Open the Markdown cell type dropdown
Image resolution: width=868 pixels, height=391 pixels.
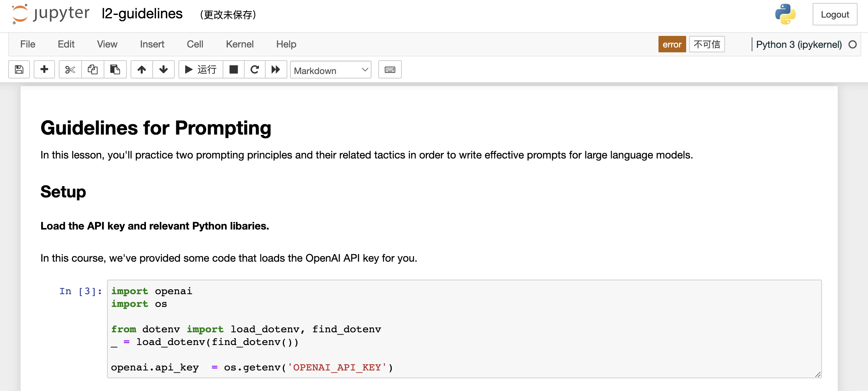[331, 70]
